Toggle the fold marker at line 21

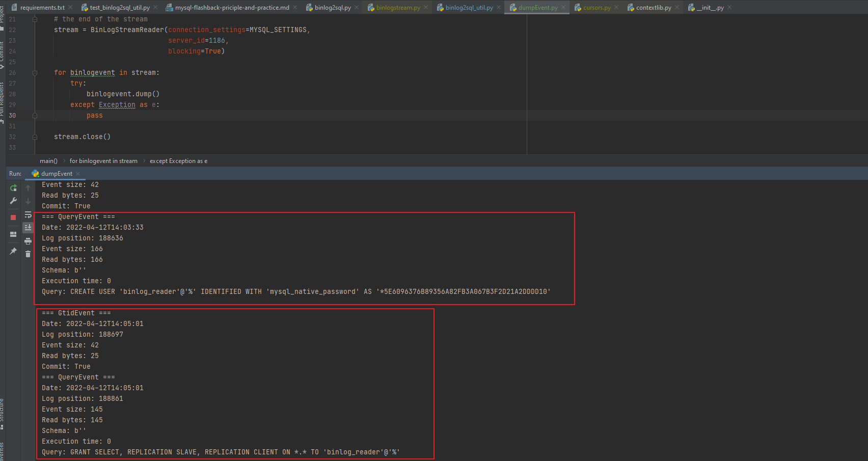coord(35,19)
